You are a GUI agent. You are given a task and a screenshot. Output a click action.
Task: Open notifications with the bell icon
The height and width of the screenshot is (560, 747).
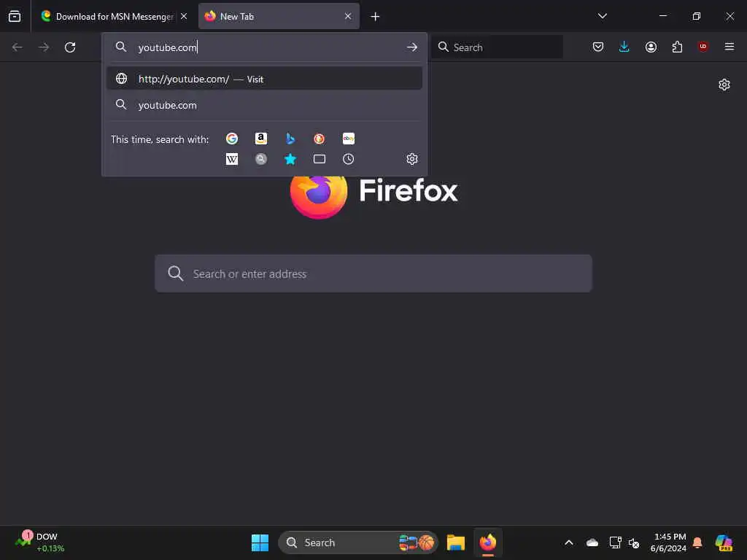(697, 542)
